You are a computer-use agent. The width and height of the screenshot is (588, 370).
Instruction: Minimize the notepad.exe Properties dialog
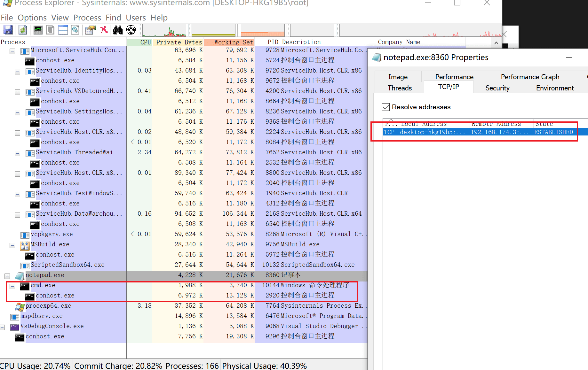pyautogui.click(x=569, y=58)
